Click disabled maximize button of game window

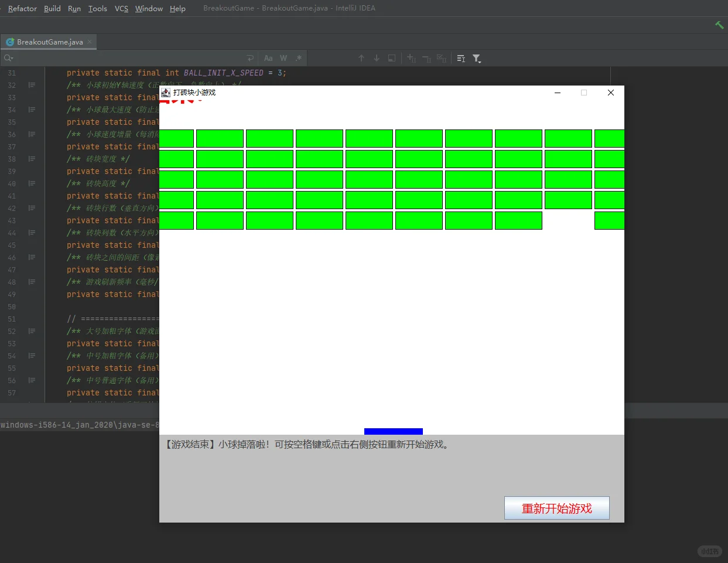pos(584,93)
